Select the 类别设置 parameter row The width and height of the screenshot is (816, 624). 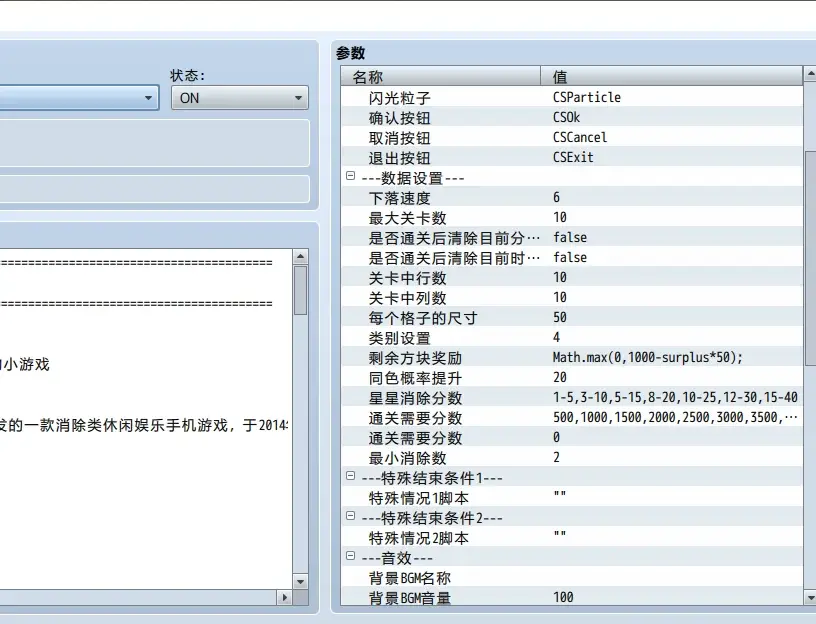[572, 337]
